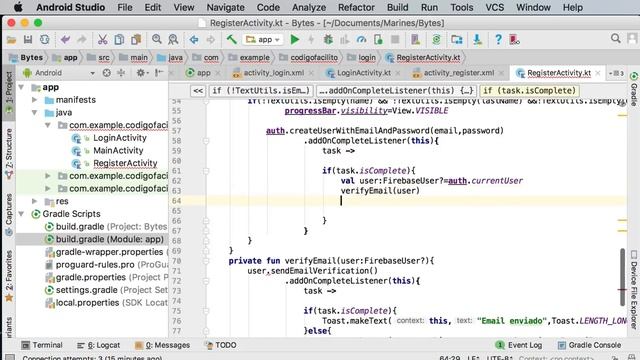Click the Apply Changes lightning icon
The height and width of the screenshot is (360, 640).
click(x=311, y=40)
